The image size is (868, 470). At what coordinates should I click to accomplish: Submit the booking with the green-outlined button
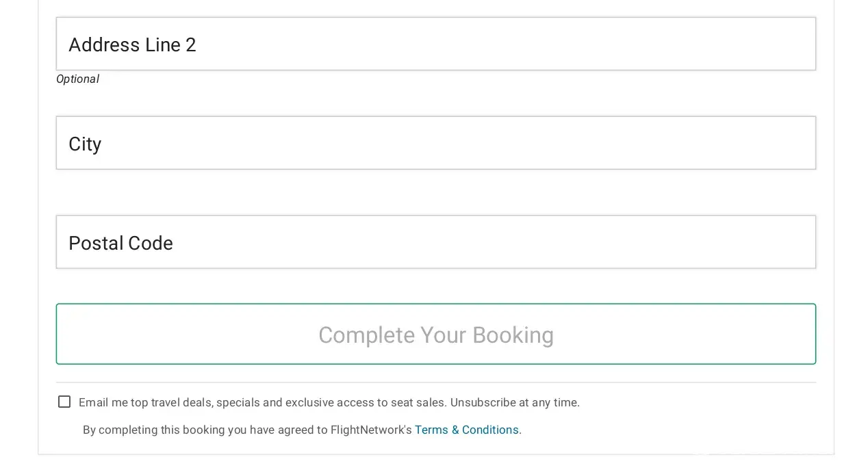point(435,335)
